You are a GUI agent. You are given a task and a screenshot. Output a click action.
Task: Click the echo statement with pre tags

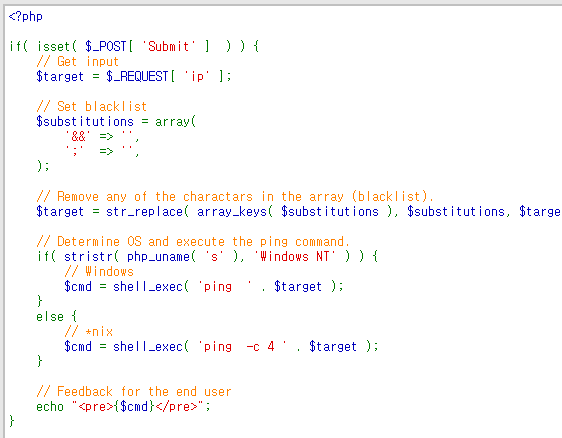click(x=123, y=406)
